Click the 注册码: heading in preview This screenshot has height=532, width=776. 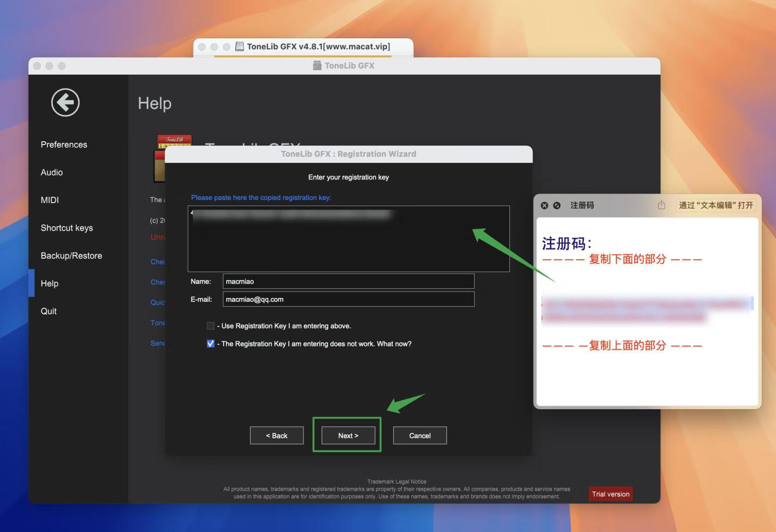[x=566, y=244]
